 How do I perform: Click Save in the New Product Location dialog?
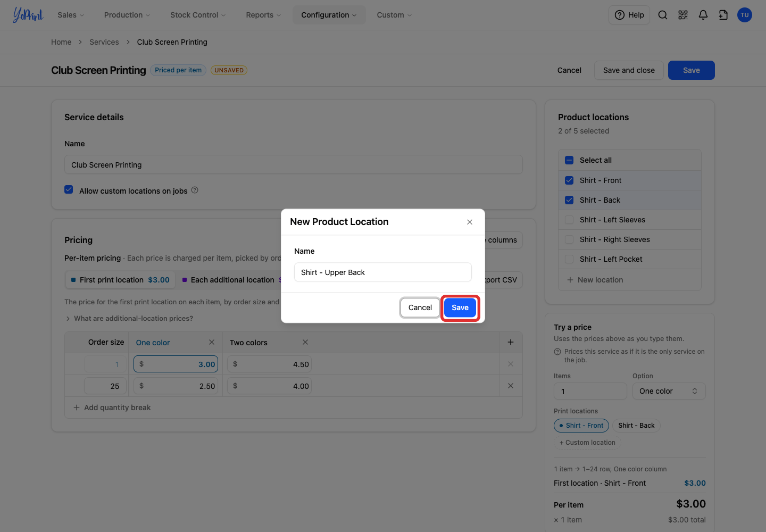[x=460, y=307]
